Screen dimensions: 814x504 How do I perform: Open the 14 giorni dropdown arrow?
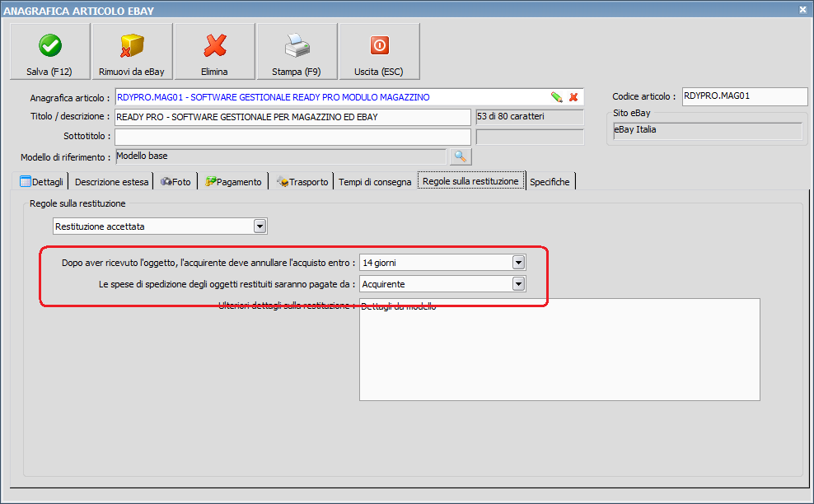(518, 263)
